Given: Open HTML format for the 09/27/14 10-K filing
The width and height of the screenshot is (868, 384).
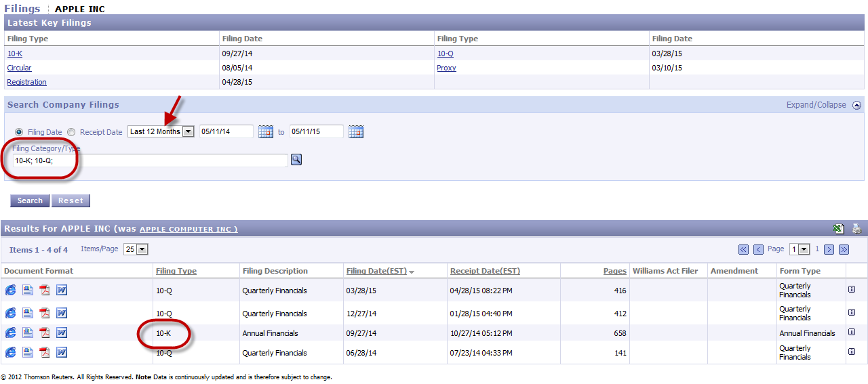Looking at the screenshot, I should [x=10, y=333].
